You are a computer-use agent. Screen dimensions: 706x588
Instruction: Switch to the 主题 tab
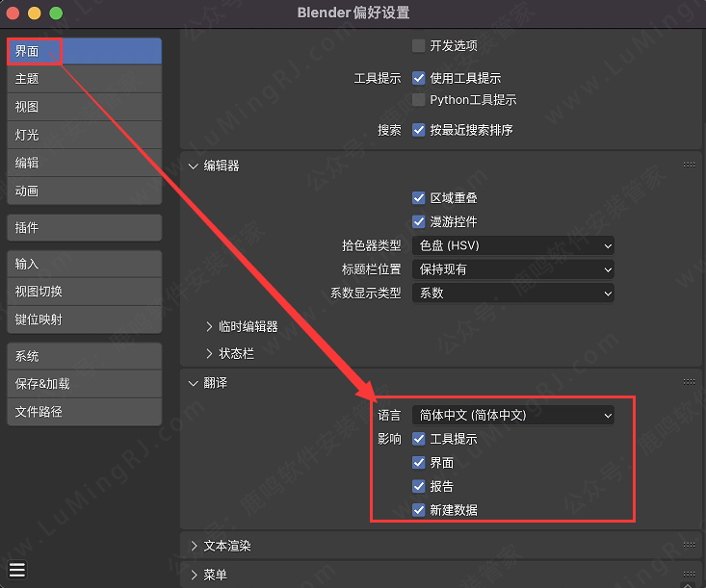84,79
